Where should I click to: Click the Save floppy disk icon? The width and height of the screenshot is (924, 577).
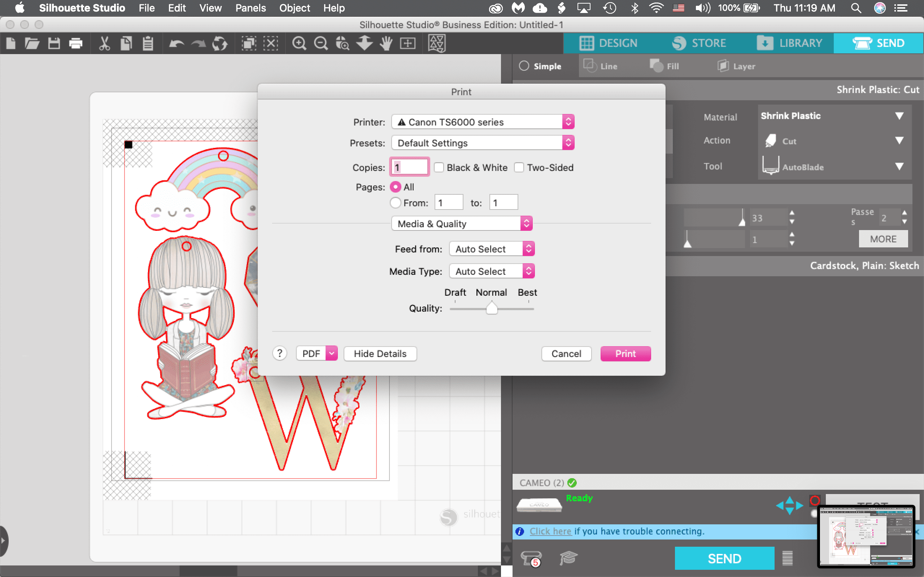tap(54, 44)
